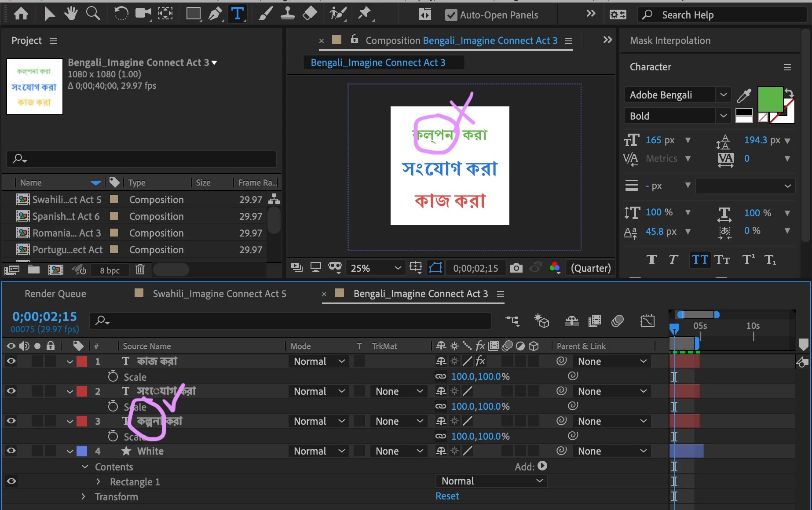Viewport: 812px width, 510px height.
Task: Select the Roto Brush tool
Action: coord(338,14)
